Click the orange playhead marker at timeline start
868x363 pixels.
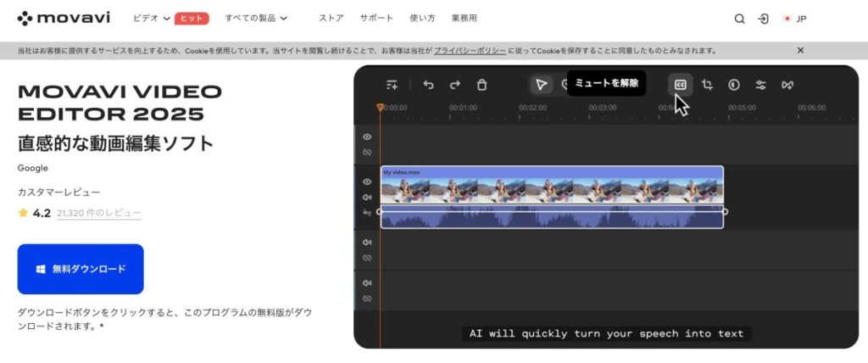coord(380,107)
